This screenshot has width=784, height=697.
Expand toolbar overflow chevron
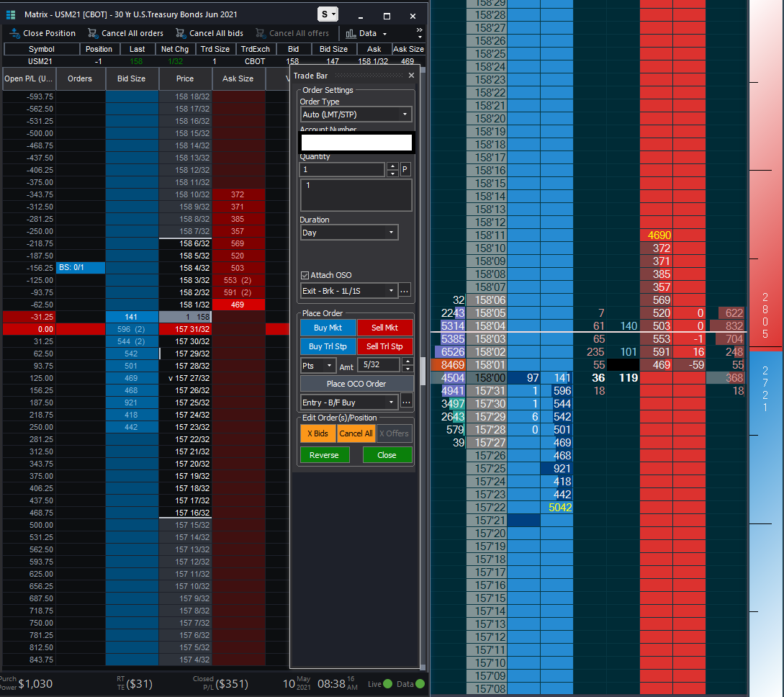[x=420, y=33]
